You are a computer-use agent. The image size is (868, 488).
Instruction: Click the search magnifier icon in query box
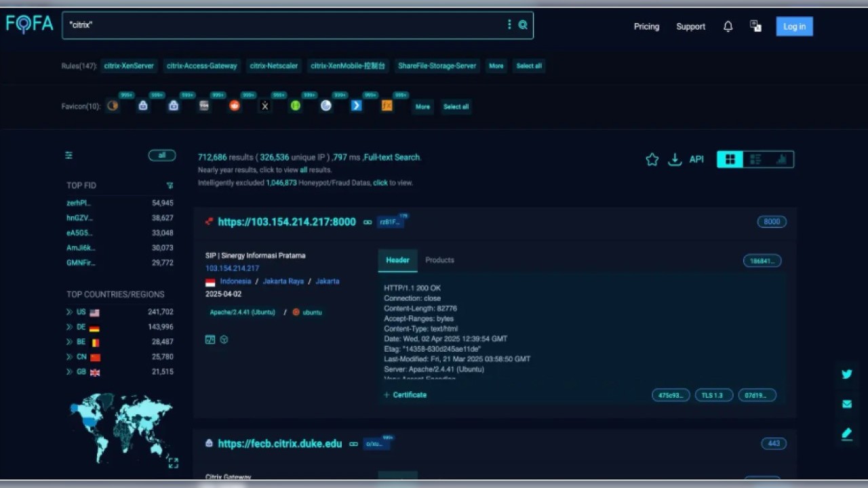(523, 25)
